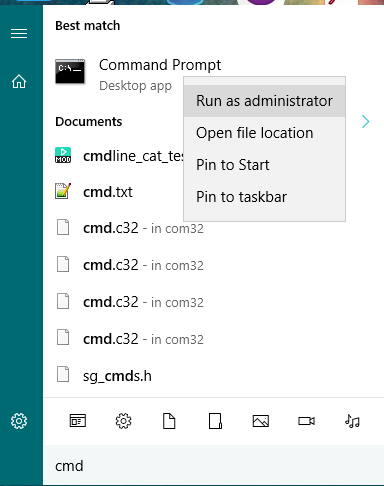Screen dimensions: 384x486
Task: Expand the hamburger menu in the sidebar
Action: [x=19, y=34]
